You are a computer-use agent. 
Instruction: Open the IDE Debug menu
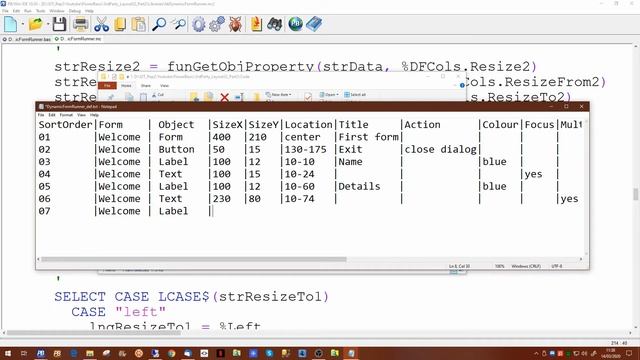tap(75, 11)
